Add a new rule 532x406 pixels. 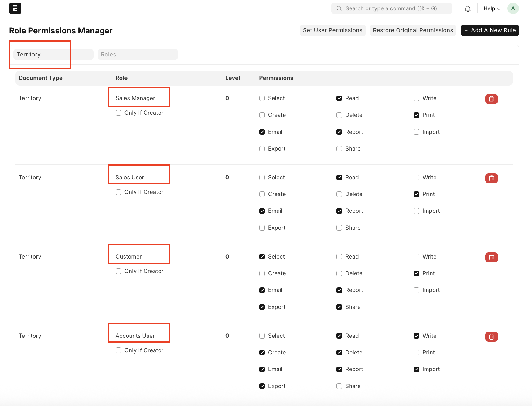click(x=489, y=30)
